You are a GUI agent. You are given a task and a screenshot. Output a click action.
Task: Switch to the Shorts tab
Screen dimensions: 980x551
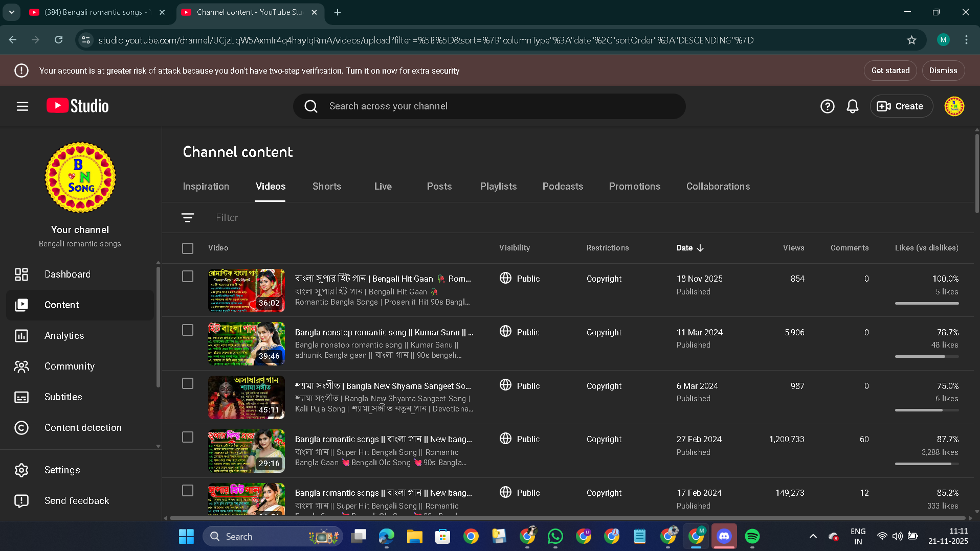point(326,187)
